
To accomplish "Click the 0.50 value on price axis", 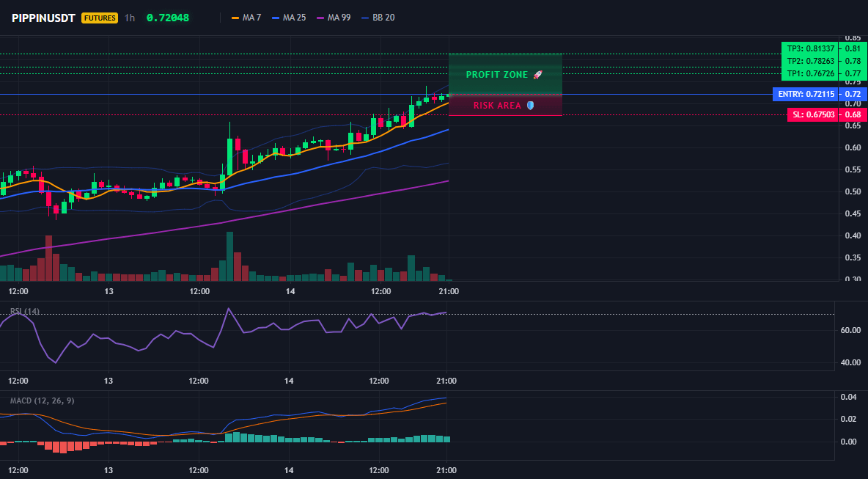I will click(853, 191).
